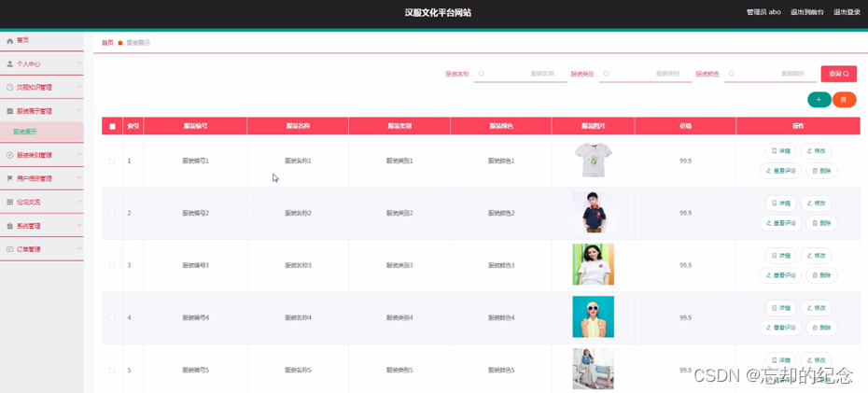
Task: Click the person icon for 个人中心
Action: [x=9, y=64]
